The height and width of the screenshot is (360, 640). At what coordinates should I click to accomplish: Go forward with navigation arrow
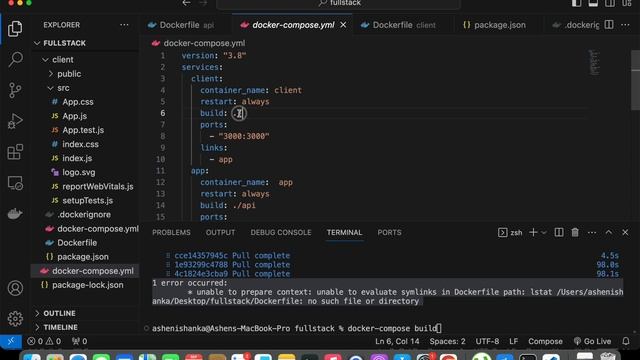pyautogui.click(x=203, y=3)
